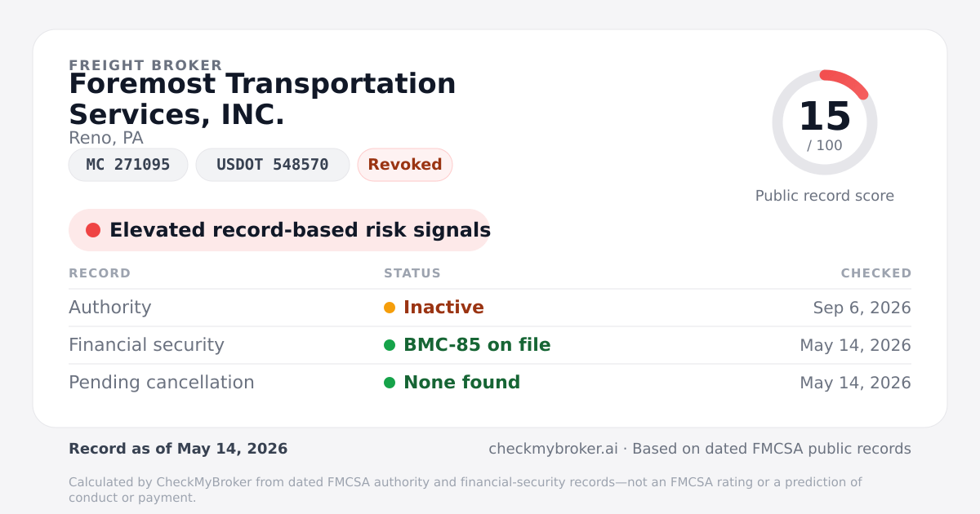Select the Pending cancellation record row

(x=490, y=383)
